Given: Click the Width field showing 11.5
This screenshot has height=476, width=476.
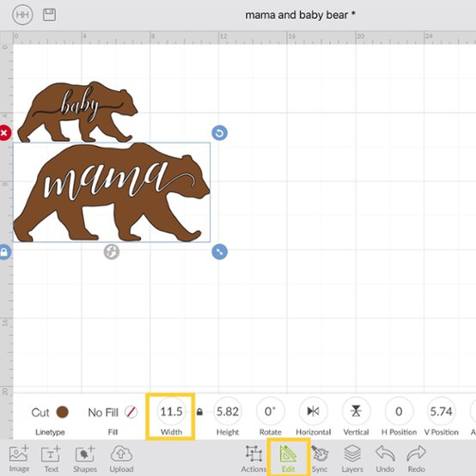Looking at the screenshot, I should (171, 412).
